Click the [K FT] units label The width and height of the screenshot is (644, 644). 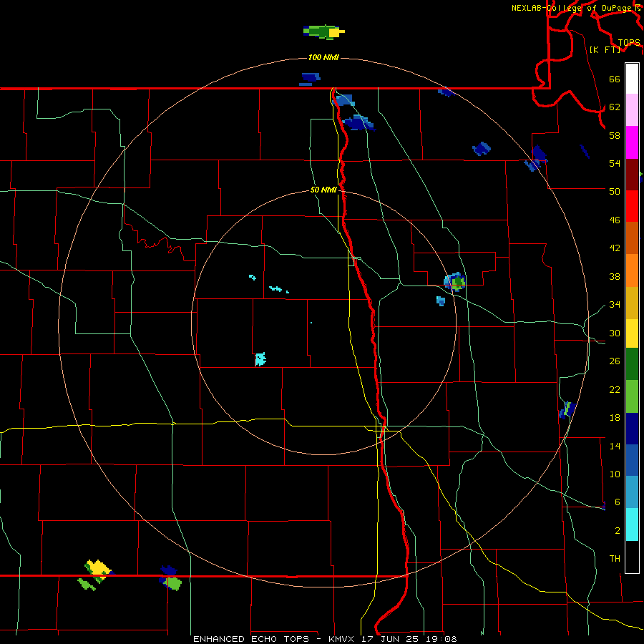click(x=605, y=49)
